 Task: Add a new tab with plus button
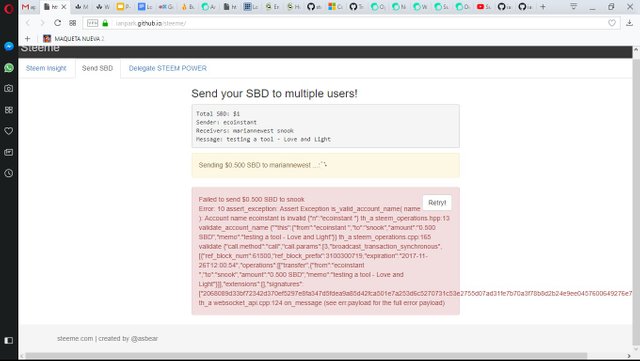click(543, 7)
